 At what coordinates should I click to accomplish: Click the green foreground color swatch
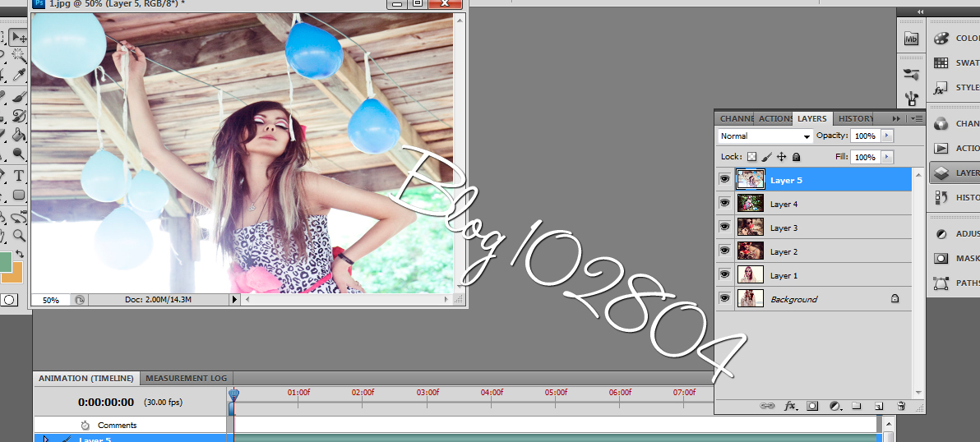(5, 261)
